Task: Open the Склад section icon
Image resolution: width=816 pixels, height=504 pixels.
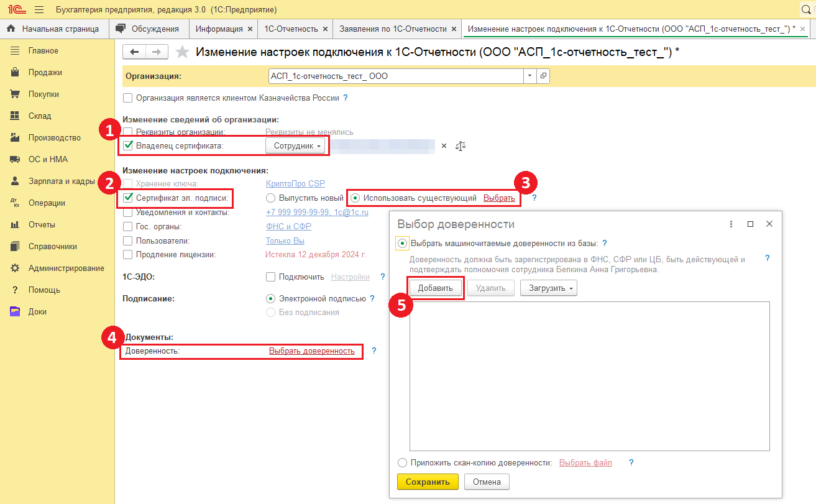Action: 16,116
